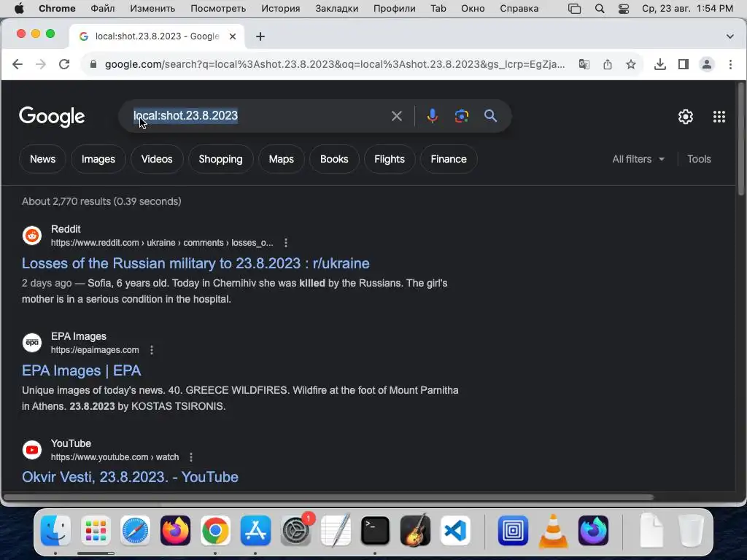Image resolution: width=747 pixels, height=560 pixels.
Task: Filter results by Books
Action: coord(334,159)
